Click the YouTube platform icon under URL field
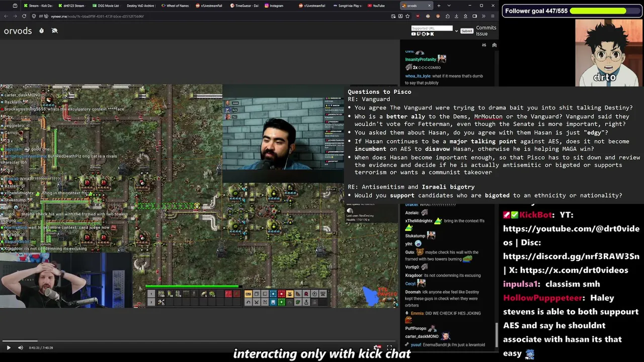Screen dimensions: 644x362 coord(414,34)
